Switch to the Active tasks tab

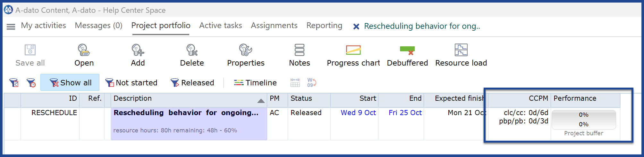(x=221, y=26)
